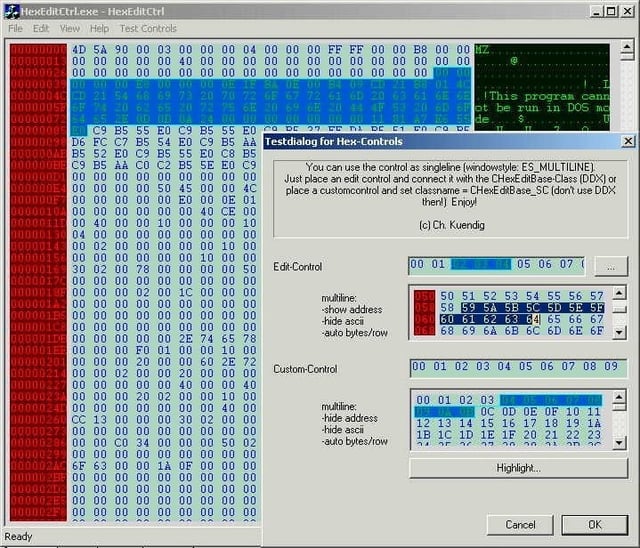Click the HexEditCtrl application icon in title bar
This screenshot has height=548, width=640.
click(11, 11)
